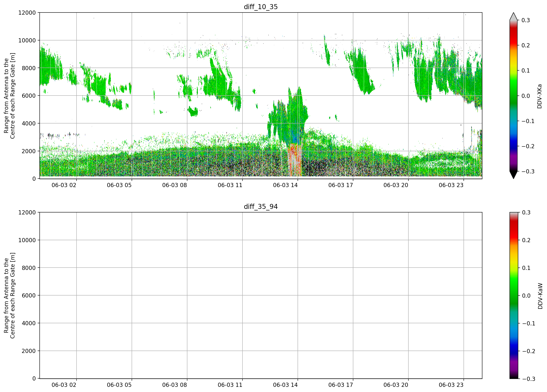The image size is (547, 392).
Task: Pick the "2000" tick of the diff_10_35 plot
Action: click(29, 151)
